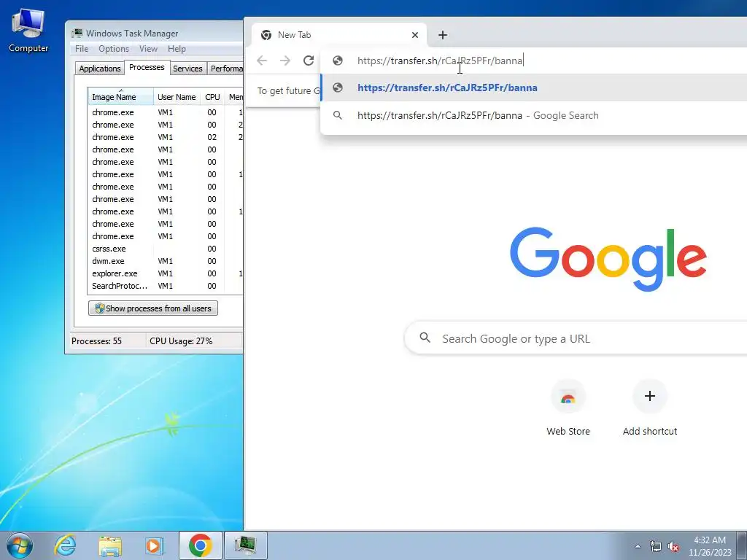Click the Task Manager taskbar button

[x=245, y=545]
